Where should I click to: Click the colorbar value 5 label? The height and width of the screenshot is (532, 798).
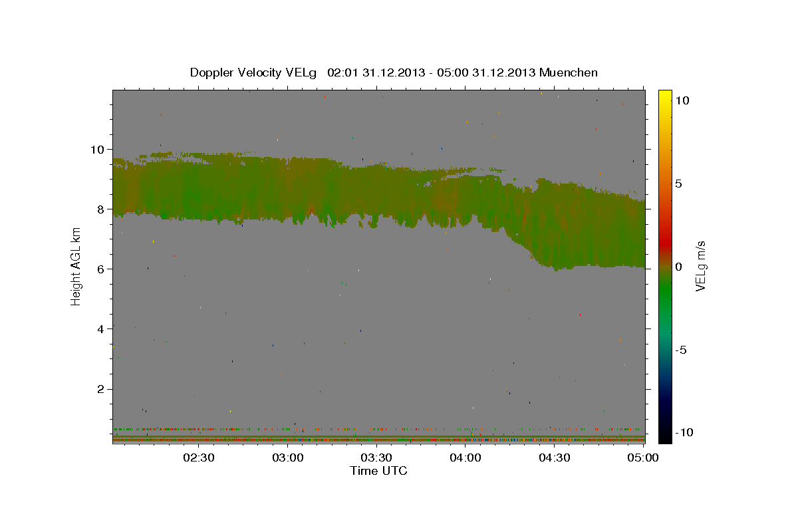(679, 183)
